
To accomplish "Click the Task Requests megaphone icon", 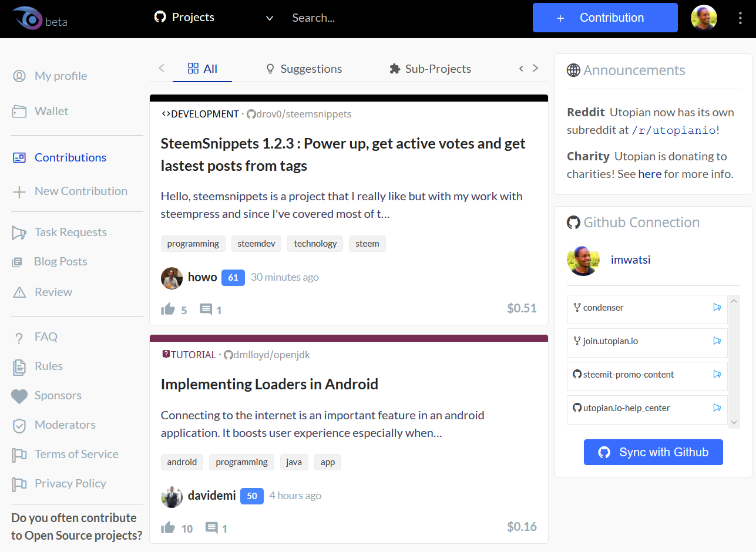I will (x=19, y=233).
